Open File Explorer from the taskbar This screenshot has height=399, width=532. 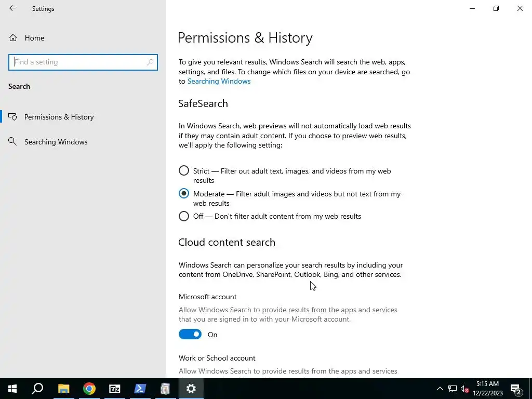click(63, 389)
